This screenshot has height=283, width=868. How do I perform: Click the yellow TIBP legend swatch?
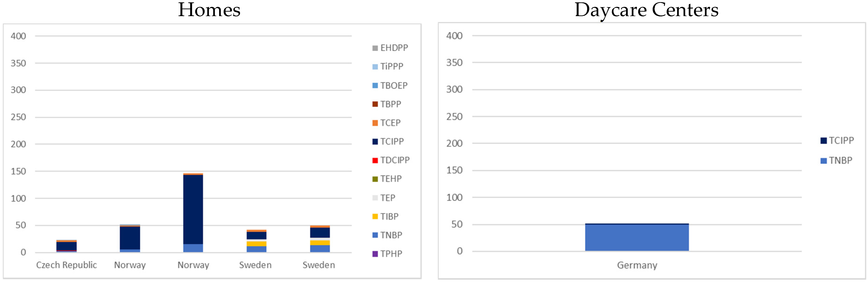[x=375, y=216]
